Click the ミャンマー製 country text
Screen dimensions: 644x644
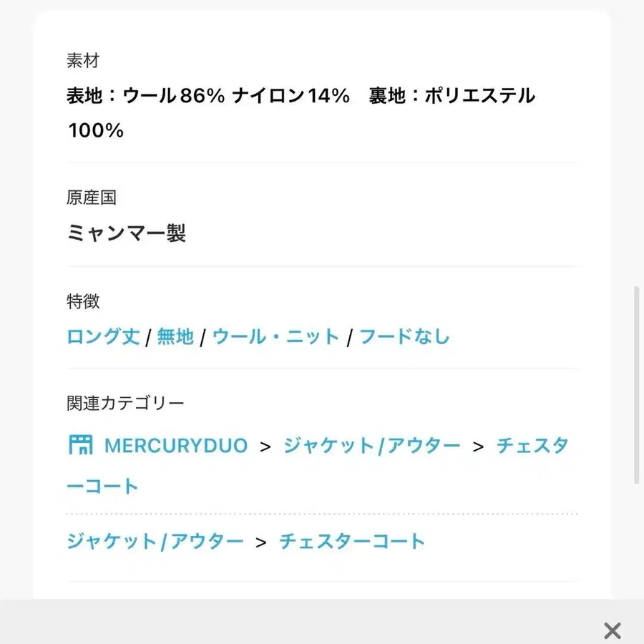coord(127,233)
